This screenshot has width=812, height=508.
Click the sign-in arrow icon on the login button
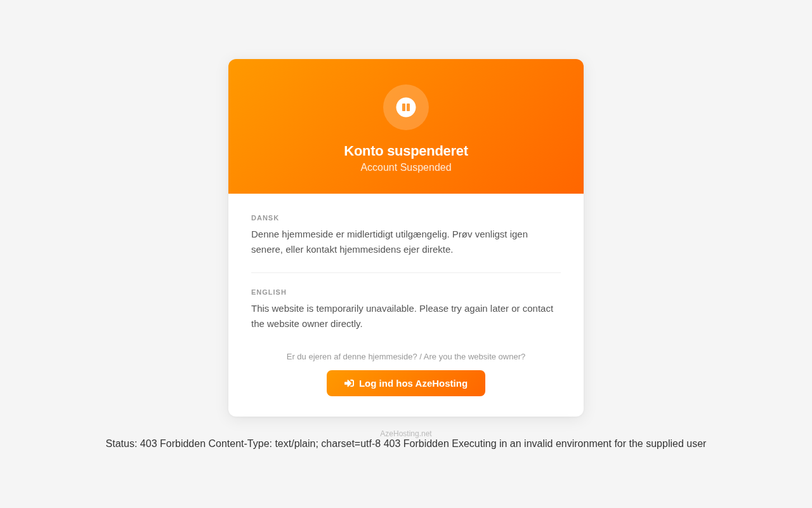click(349, 384)
